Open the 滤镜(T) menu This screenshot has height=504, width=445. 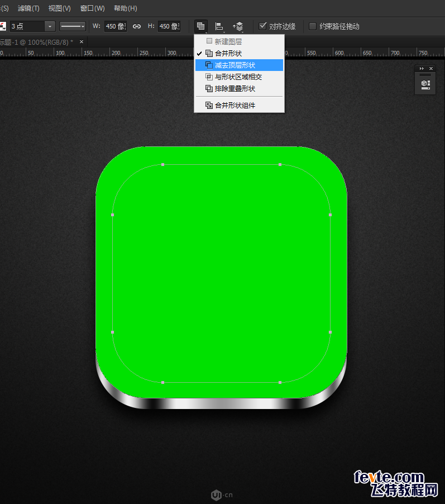28,8
